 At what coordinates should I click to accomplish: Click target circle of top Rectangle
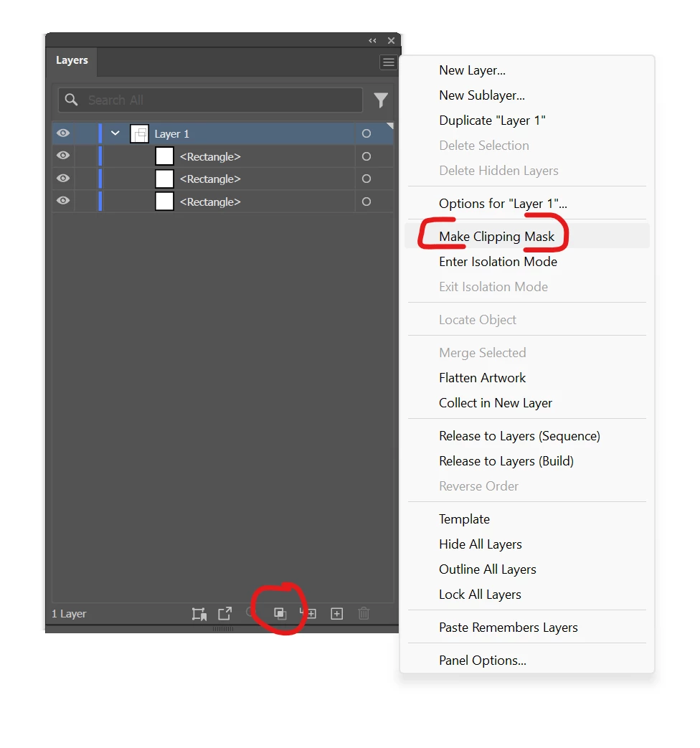(x=366, y=156)
